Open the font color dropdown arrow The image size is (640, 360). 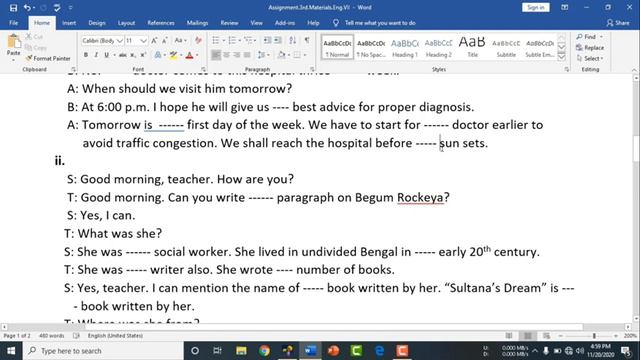click(197, 55)
